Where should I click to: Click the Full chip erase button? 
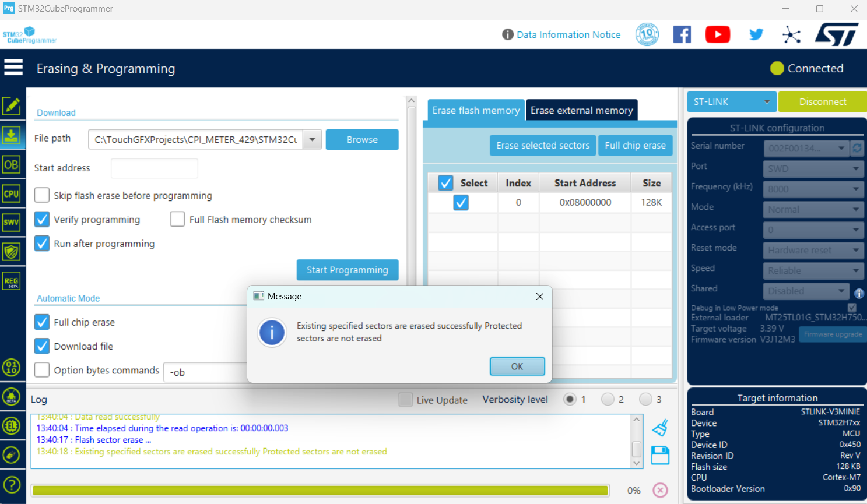point(635,146)
